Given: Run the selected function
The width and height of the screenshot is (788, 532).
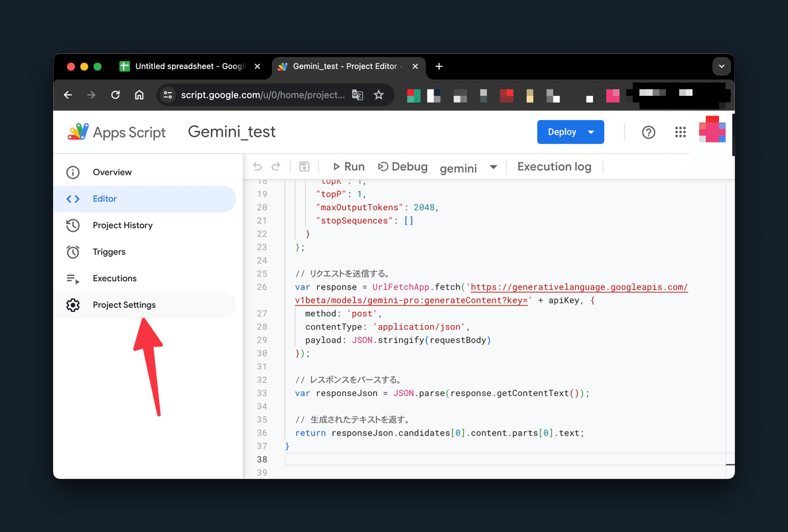Looking at the screenshot, I should [349, 167].
